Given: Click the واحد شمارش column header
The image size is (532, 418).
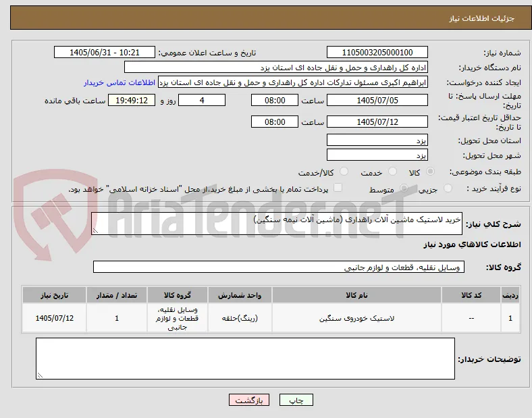Looking at the screenshot, I should 240,295.
